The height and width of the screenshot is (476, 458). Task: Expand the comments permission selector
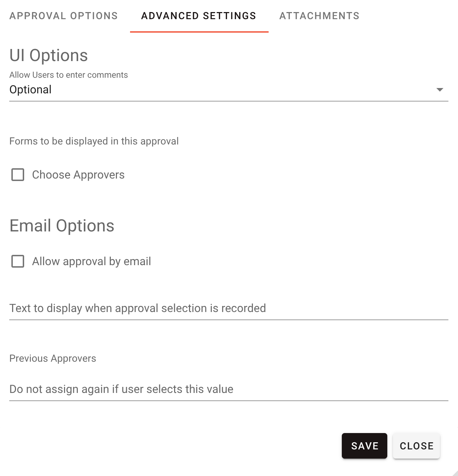point(227,90)
